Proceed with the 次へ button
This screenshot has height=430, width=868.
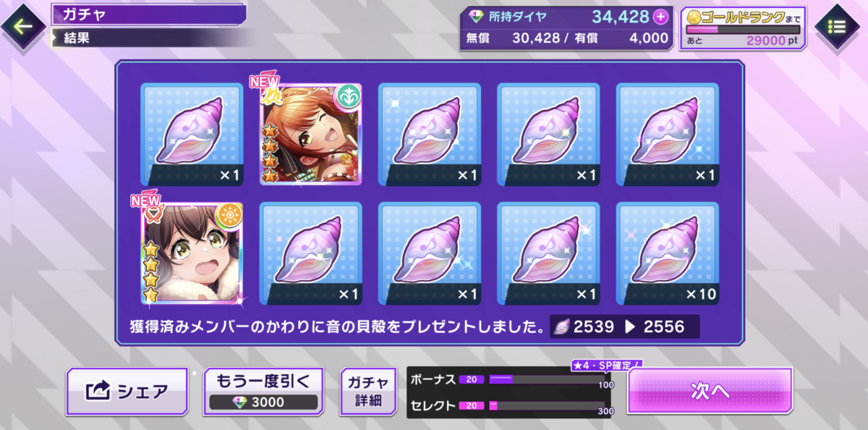pyautogui.click(x=710, y=392)
